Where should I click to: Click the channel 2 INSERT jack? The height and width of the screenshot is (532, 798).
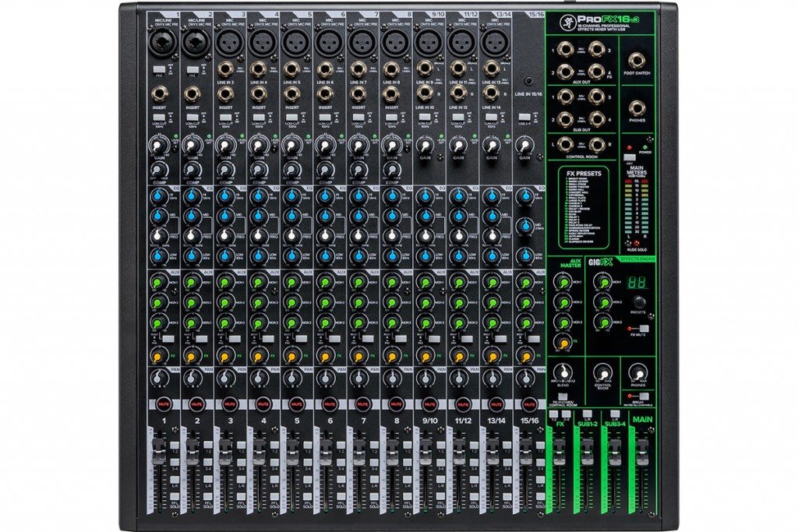point(192,94)
